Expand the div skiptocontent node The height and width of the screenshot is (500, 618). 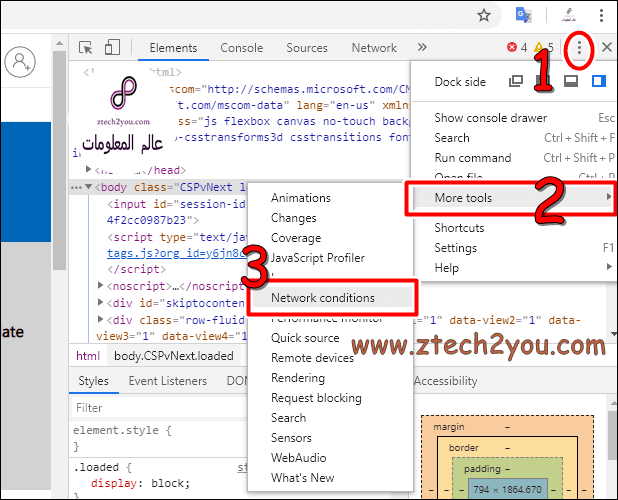coord(100,302)
